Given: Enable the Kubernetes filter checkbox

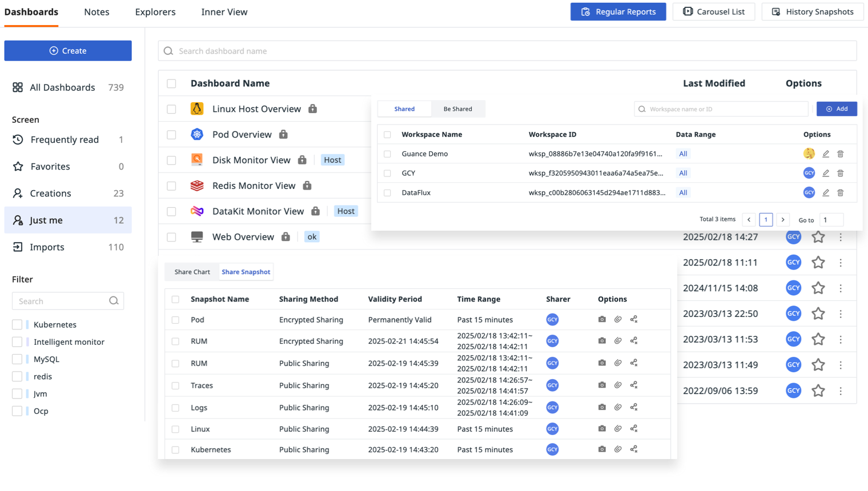Looking at the screenshot, I should pyautogui.click(x=17, y=324).
